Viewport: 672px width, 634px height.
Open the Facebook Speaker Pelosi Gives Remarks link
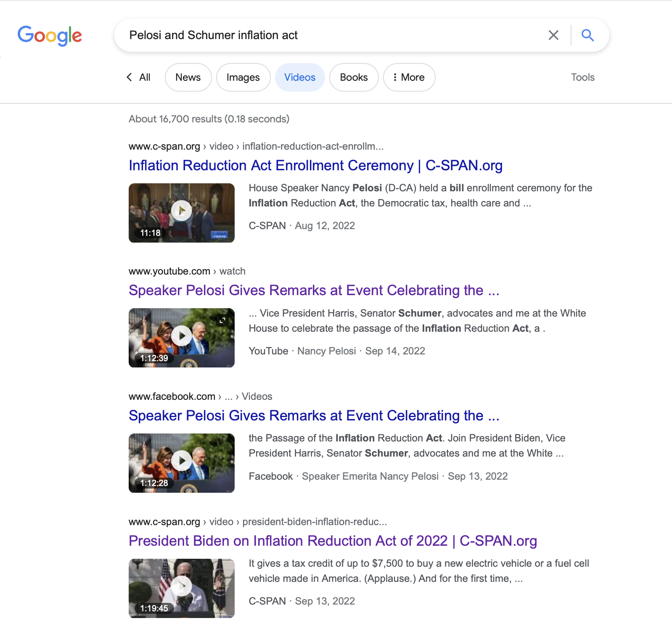[x=314, y=415]
